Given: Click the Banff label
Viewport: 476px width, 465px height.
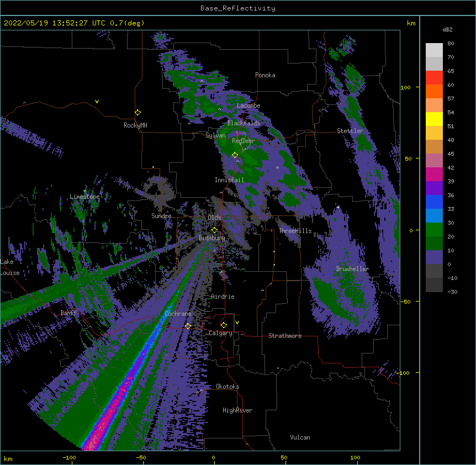Looking at the screenshot, I should tap(68, 313).
